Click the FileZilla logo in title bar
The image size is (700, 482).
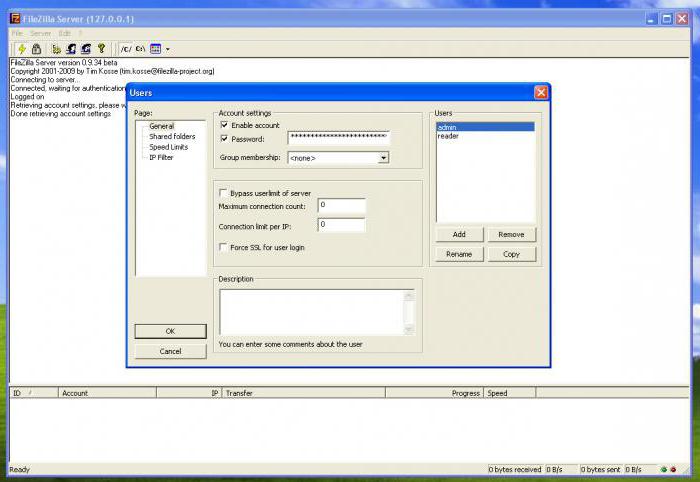coord(15,19)
